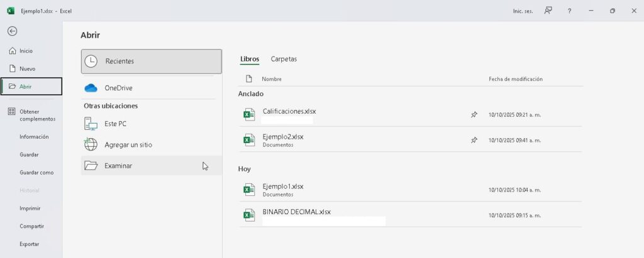Click the Excel logo in title bar

tap(11, 11)
